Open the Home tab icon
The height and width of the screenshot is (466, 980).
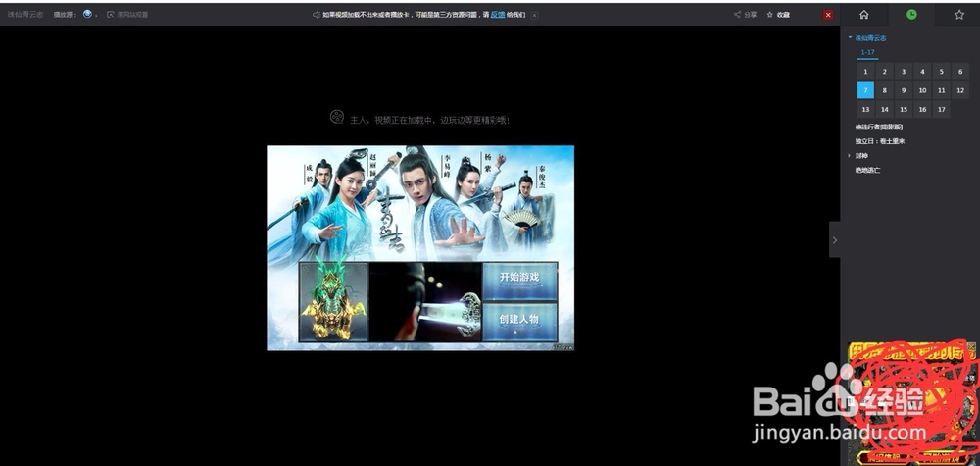[x=863, y=15]
